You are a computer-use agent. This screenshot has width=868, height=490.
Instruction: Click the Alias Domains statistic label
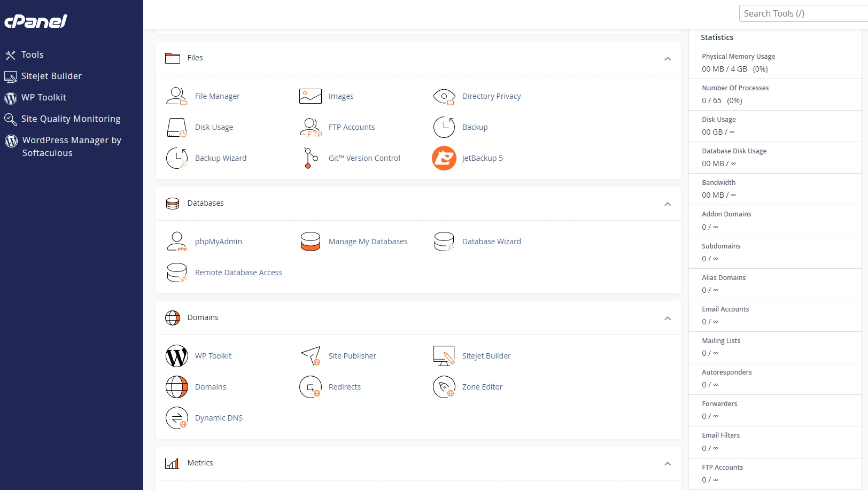[x=724, y=278]
